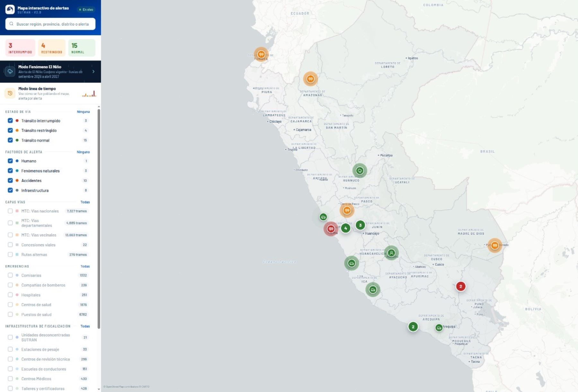Focus the region search input field

pyautogui.click(x=50, y=24)
